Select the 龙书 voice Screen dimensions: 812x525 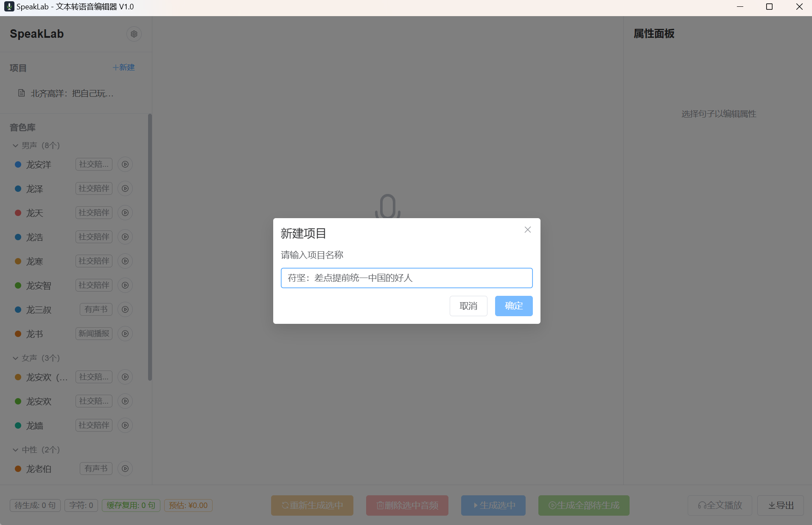tap(35, 334)
